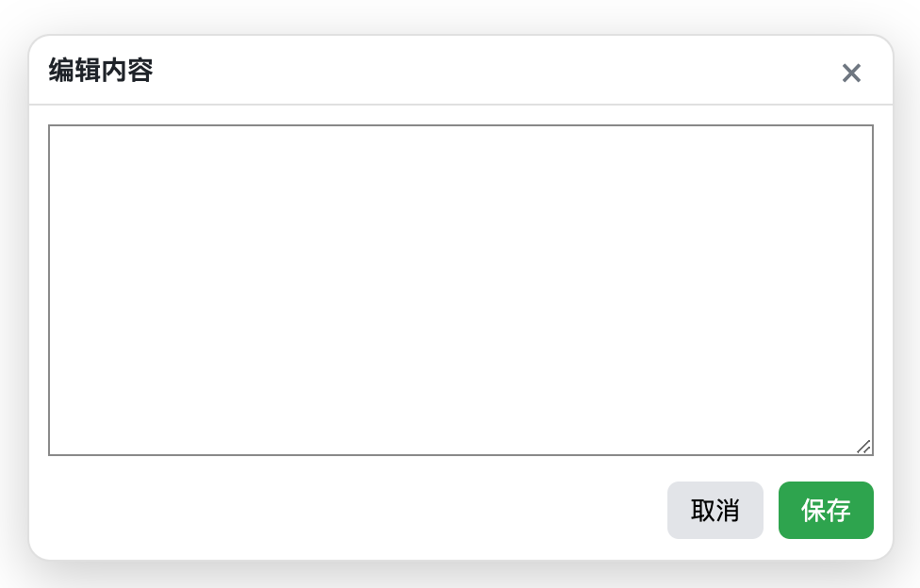The image size is (920, 588).
Task: Click the 保存 button
Action: pyautogui.click(x=826, y=511)
